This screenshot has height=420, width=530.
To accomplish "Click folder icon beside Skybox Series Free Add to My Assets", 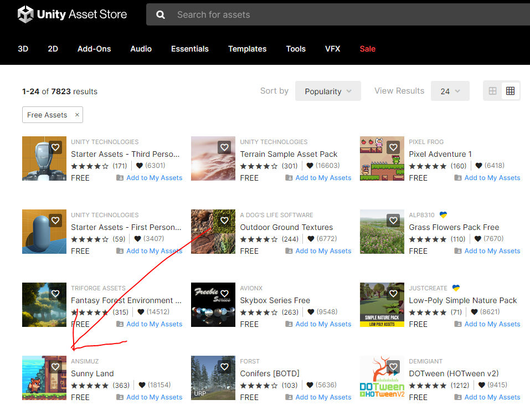I will click(289, 324).
